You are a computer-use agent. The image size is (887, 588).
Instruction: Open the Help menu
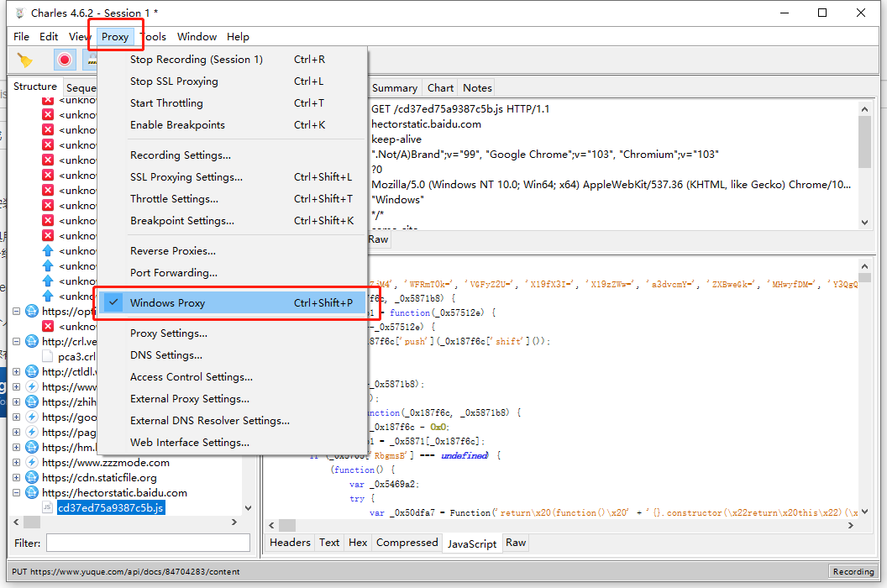(239, 37)
